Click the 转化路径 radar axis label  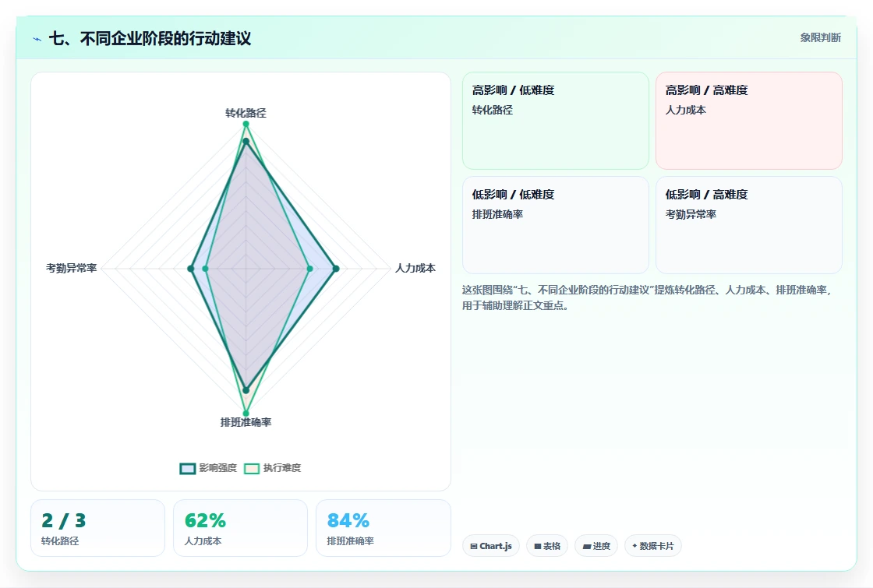tap(246, 113)
